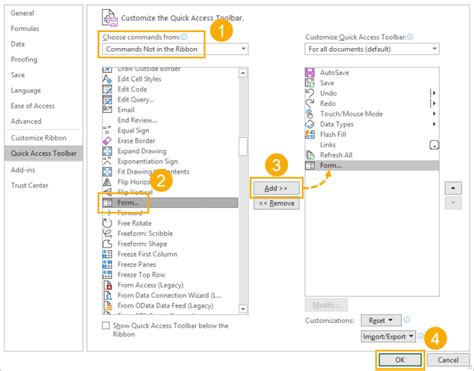Click the Refresh All icon
The image size is (474, 371).
(x=310, y=155)
